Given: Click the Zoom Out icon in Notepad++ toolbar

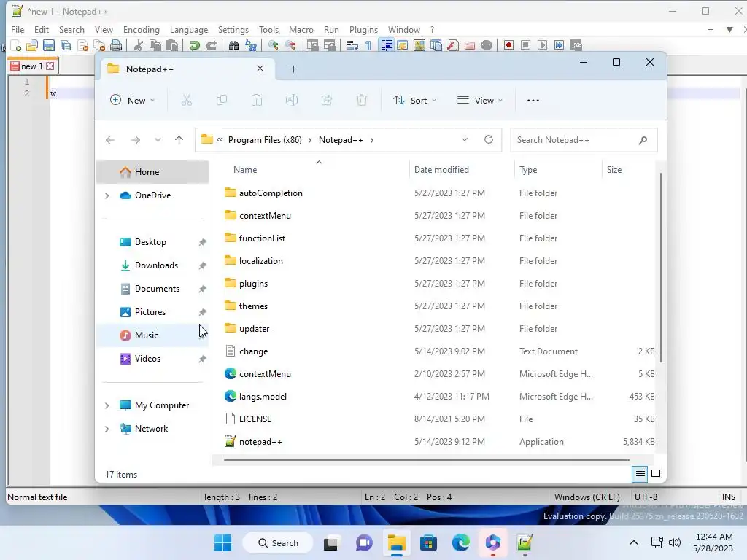Looking at the screenshot, I should coord(290,45).
